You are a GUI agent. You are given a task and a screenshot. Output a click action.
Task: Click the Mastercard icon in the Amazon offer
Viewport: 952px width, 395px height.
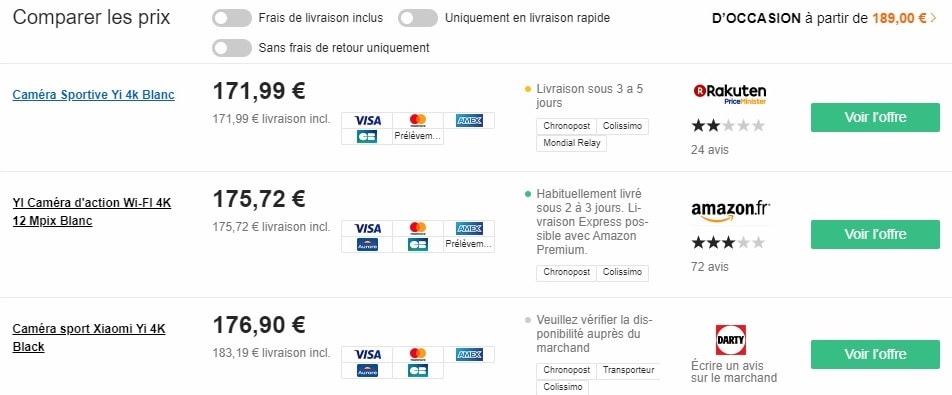tap(418, 228)
